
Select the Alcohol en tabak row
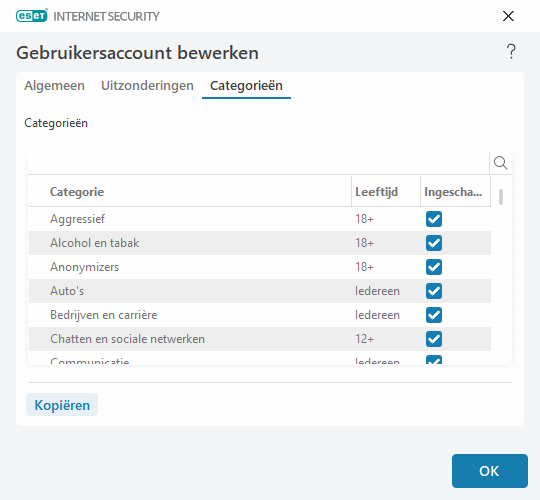260,243
